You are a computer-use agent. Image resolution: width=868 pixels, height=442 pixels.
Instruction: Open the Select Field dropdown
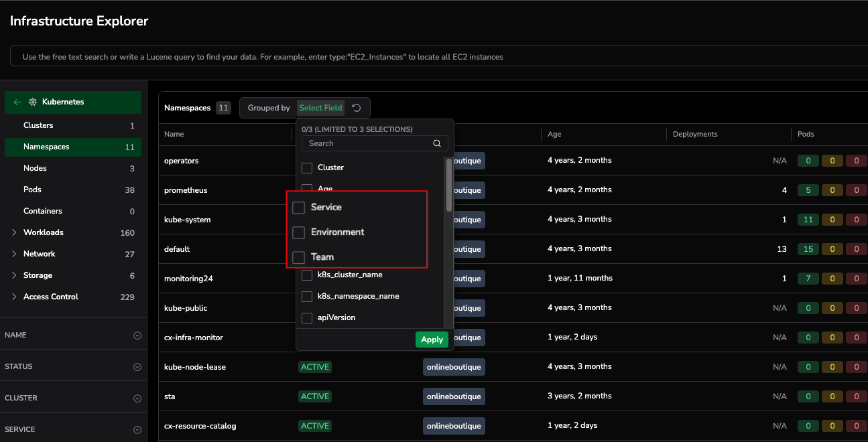(x=320, y=108)
